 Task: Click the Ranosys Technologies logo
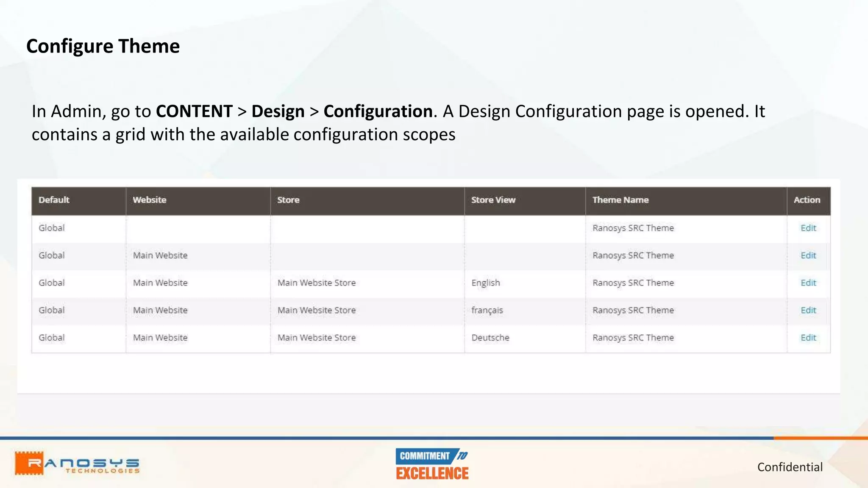point(77,463)
